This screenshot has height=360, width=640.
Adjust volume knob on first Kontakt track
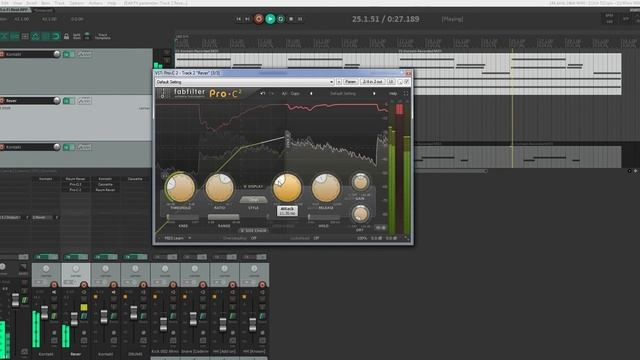(57, 54)
